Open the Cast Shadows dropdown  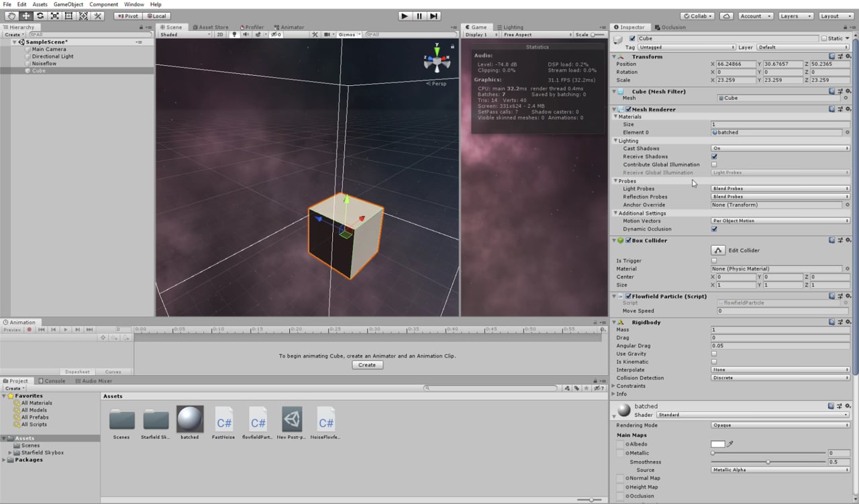click(x=780, y=148)
